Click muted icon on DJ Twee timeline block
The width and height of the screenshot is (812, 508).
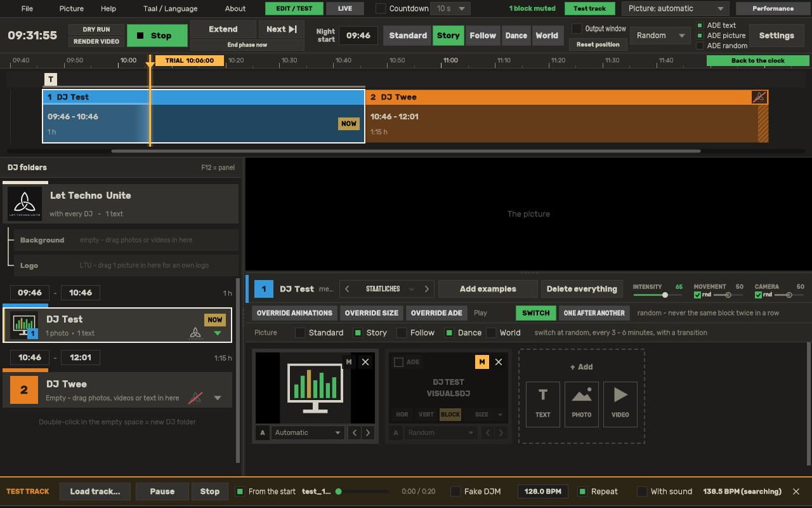(x=759, y=97)
